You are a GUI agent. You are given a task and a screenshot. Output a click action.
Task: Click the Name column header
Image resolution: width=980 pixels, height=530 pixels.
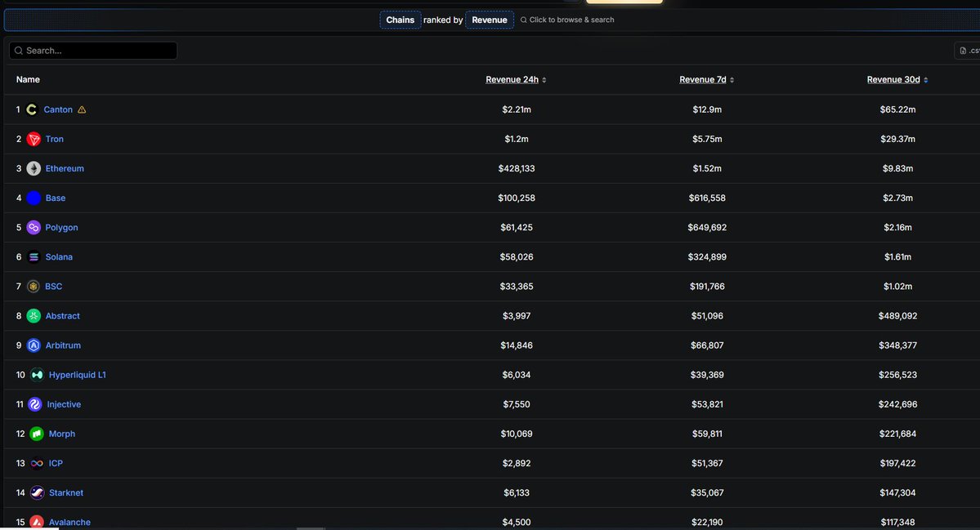(28, 79)
